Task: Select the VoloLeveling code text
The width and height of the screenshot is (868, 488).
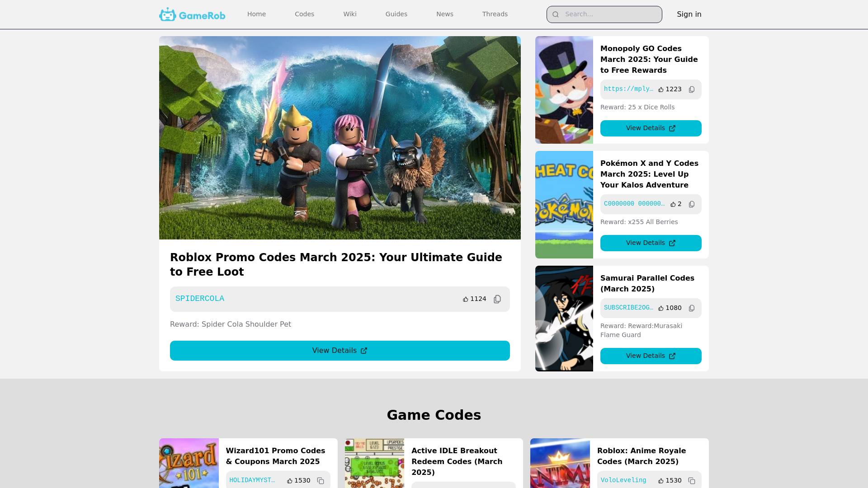Action: coord(623,480)
